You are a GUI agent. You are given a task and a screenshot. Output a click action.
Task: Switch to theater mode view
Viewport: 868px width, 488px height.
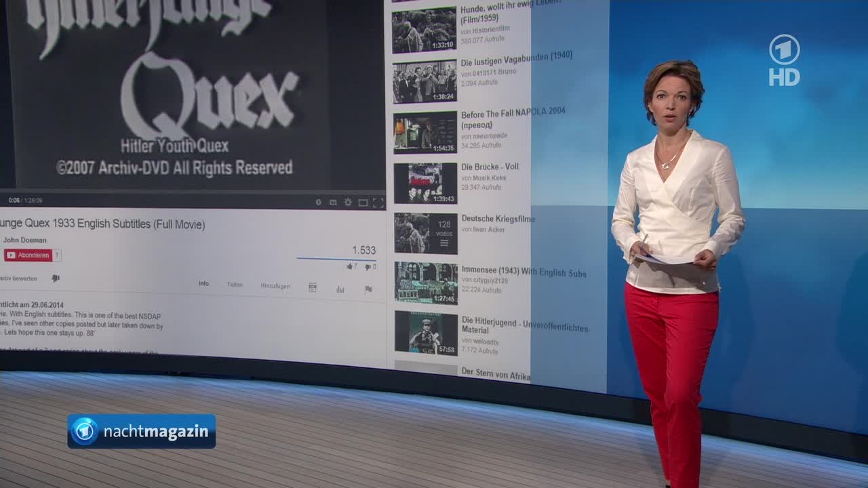[363, 202]
